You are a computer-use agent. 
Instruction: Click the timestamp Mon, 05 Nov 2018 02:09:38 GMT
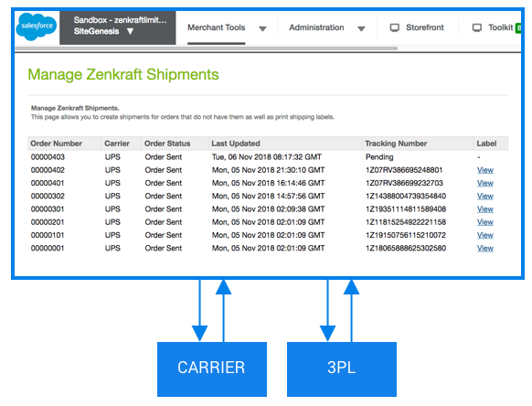pos(269,209)
